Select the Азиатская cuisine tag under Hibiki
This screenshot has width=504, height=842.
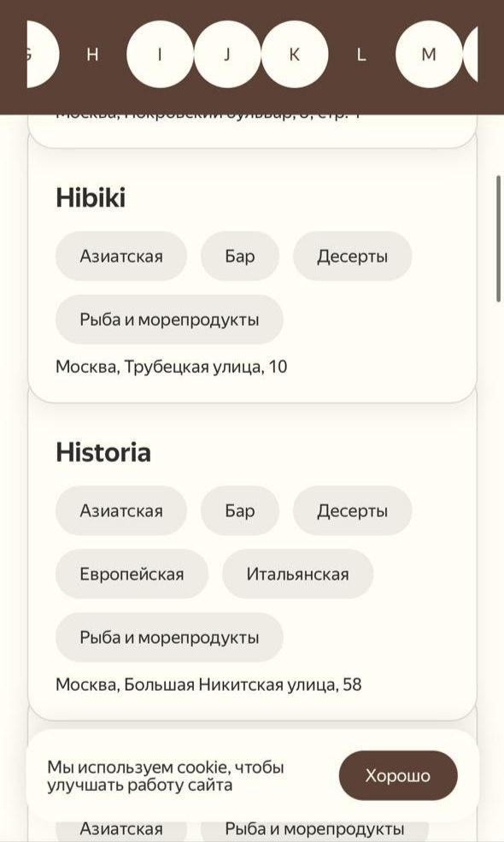120,256
